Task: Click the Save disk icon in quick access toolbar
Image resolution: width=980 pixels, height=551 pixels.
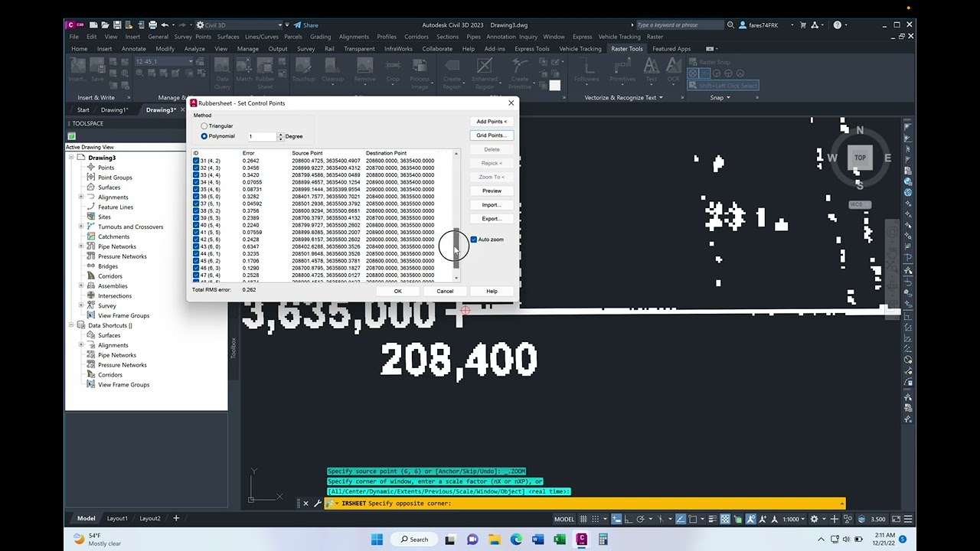Action: point(116,25)
